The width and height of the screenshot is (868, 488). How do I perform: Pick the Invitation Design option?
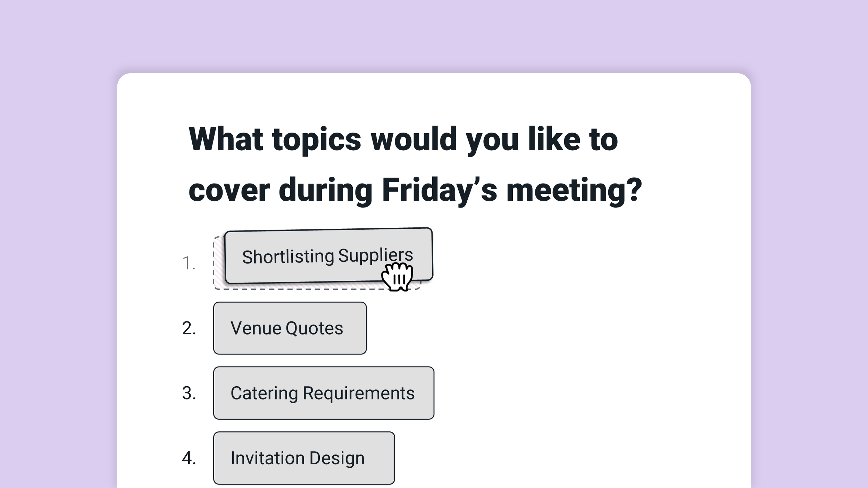(304, 458)
